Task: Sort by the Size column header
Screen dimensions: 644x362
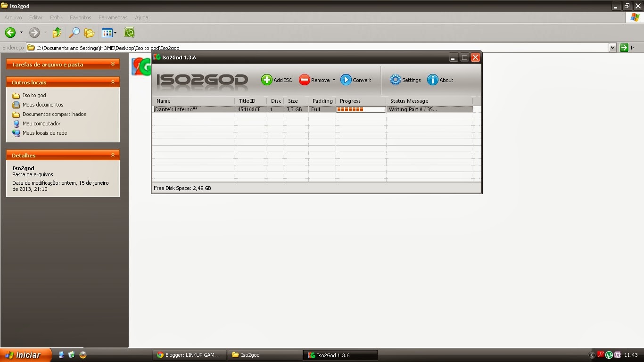Action: click(x=296, y=101)
